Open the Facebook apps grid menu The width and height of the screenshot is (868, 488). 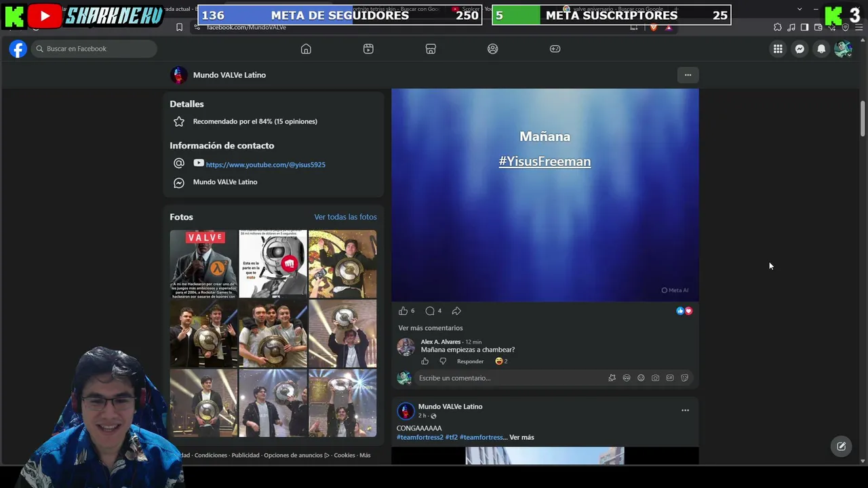pyautogui.click(x=778, y=49)
